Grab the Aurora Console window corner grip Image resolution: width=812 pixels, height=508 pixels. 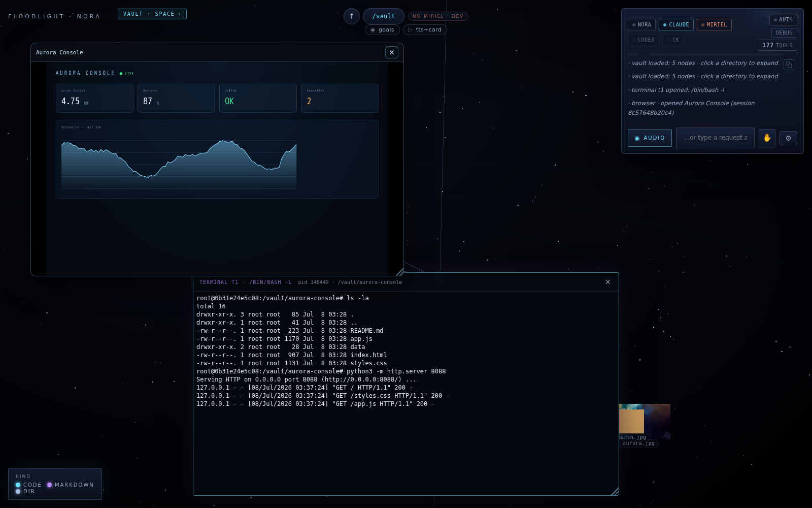pyautogui.click(x=400, y=272)
